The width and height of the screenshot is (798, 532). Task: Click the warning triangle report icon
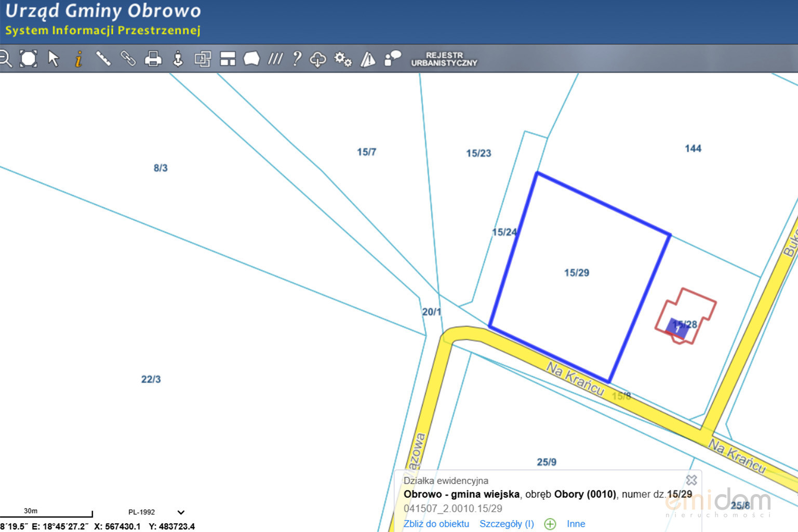(x=368, y=59)
